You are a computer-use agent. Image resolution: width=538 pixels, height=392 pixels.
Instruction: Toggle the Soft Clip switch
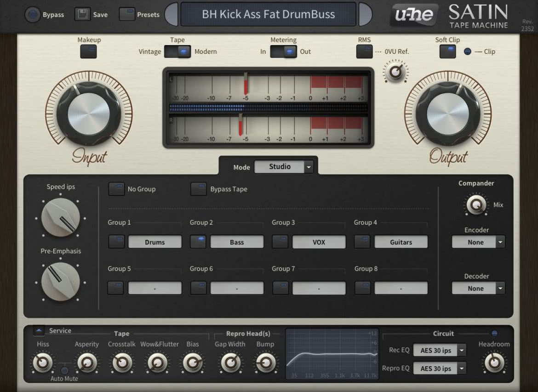pos(447,52)
